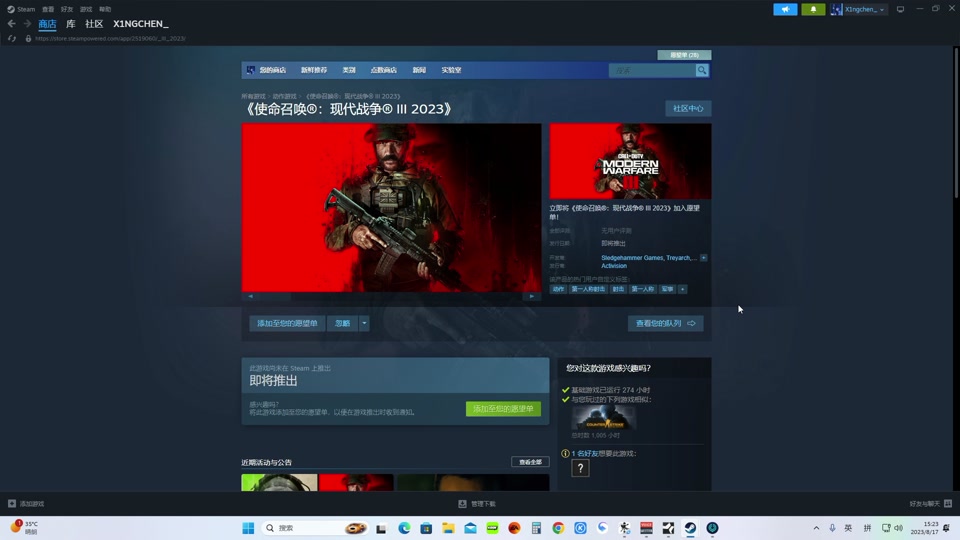Click the screenshot strip right arrow
The width and height of the screenshot is (960, 540).
(x=531, y=296)
